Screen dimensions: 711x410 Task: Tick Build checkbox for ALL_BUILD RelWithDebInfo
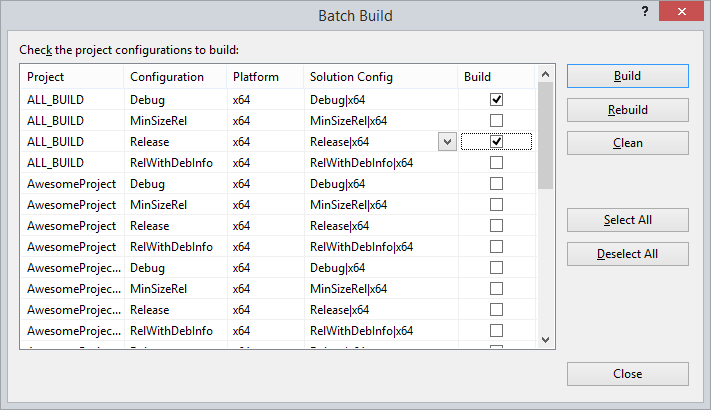pos(496,163)
